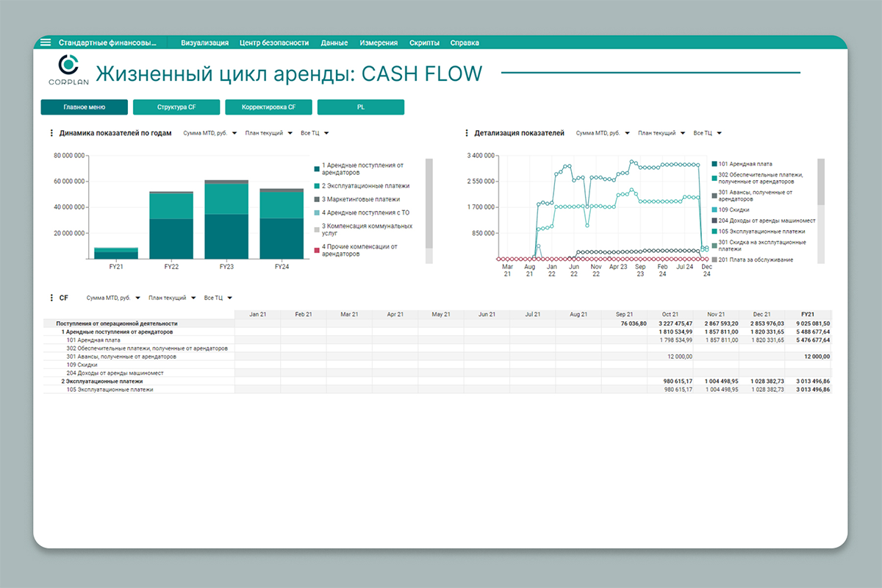Expand Сумма MTD dropdown in Динамика chart
Viewport: 882px width, 588px height.
click(x=209, y=134)
